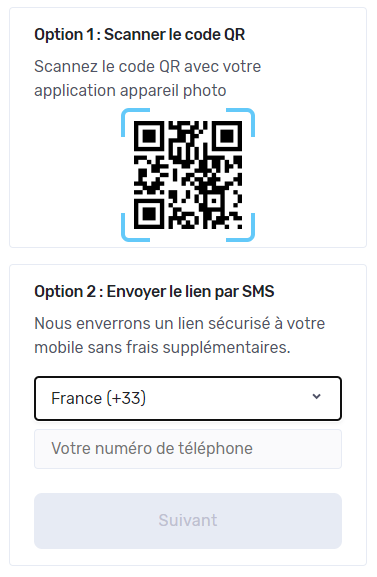377x577 pixels.
Task: Click the bottom-left blue scan frame corner
Action: pyautogui.click(x=135, y=228)
